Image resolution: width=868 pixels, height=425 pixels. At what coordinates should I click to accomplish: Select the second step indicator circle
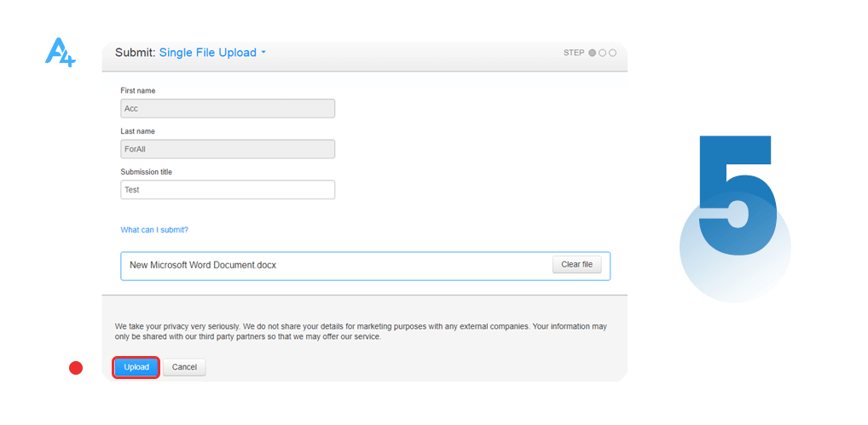(602, 53)
